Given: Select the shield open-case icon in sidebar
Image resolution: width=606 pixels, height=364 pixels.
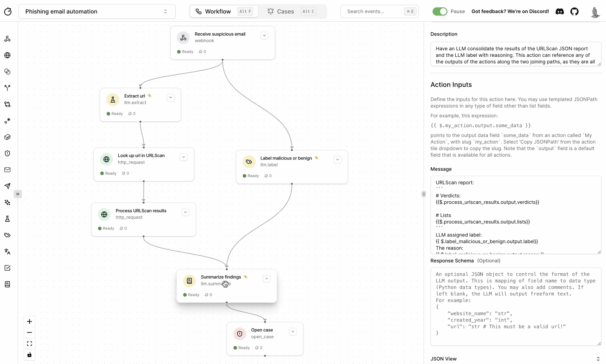Looking at the screenshot, I should [x=7, y=153].
